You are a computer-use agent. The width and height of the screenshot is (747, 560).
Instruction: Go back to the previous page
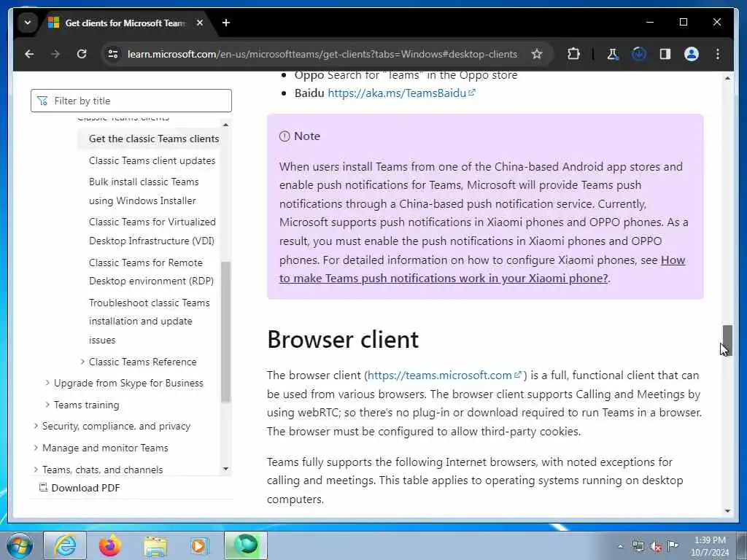[x=29, y=54]
